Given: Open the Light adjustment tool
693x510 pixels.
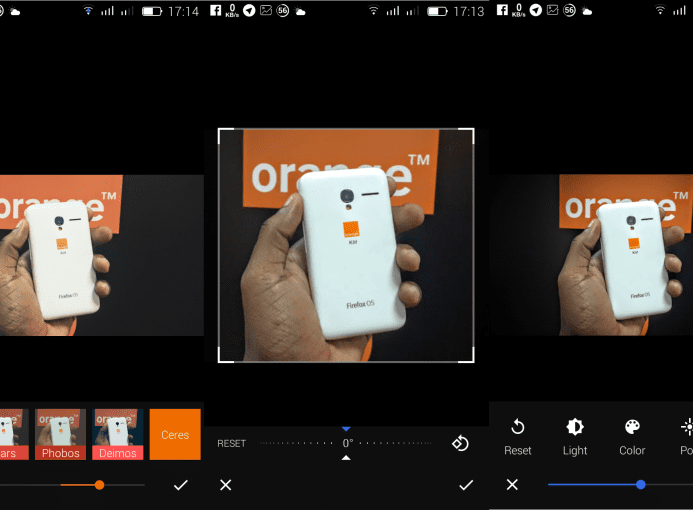Looking at the screenshot, I should [575, 437].
